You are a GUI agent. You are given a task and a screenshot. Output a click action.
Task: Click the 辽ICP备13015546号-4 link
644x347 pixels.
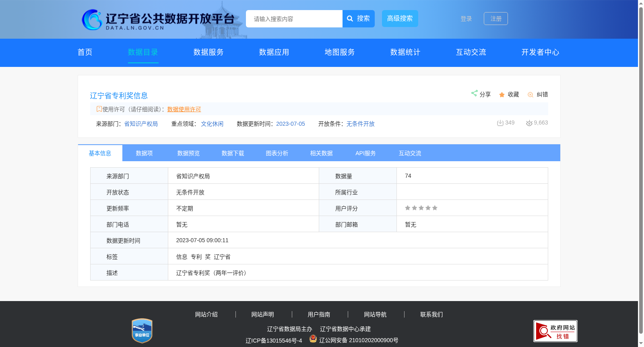(x=274, y=341)
